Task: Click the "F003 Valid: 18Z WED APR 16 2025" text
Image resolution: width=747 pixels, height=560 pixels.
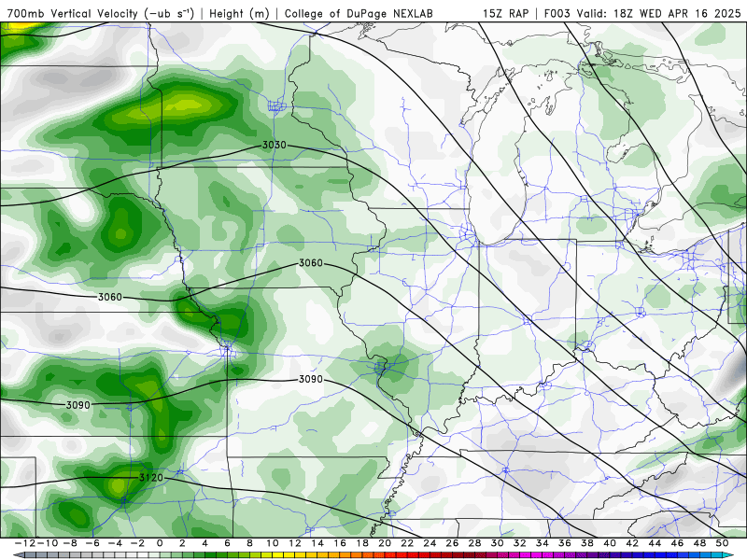Action: pos(642,13)
